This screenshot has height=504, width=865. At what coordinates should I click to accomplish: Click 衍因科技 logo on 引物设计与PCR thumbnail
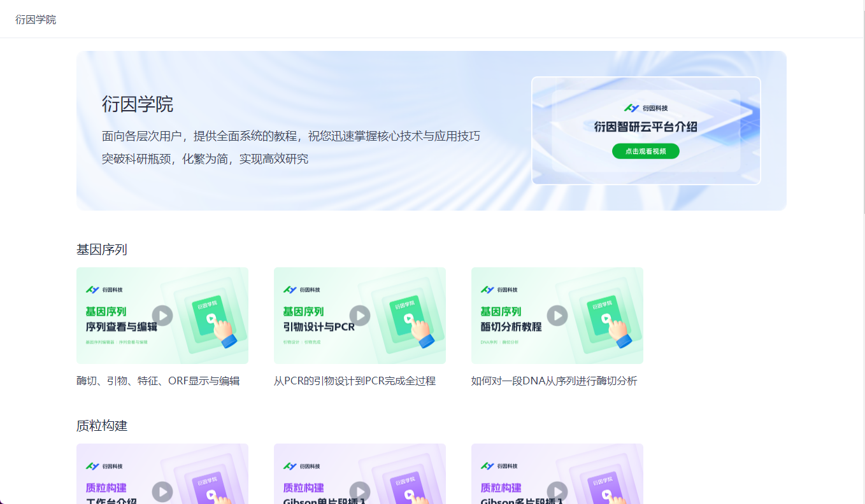pos(302,290)
